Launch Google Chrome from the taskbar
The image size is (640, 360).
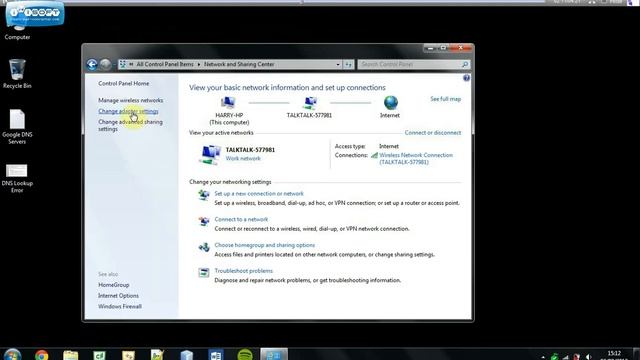[41, 355]
